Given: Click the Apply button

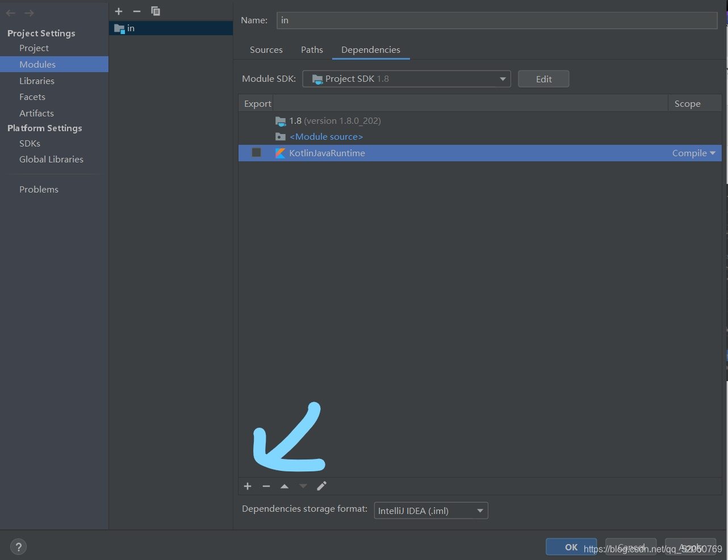Looking at the screenshot, I should coord(691,547).
